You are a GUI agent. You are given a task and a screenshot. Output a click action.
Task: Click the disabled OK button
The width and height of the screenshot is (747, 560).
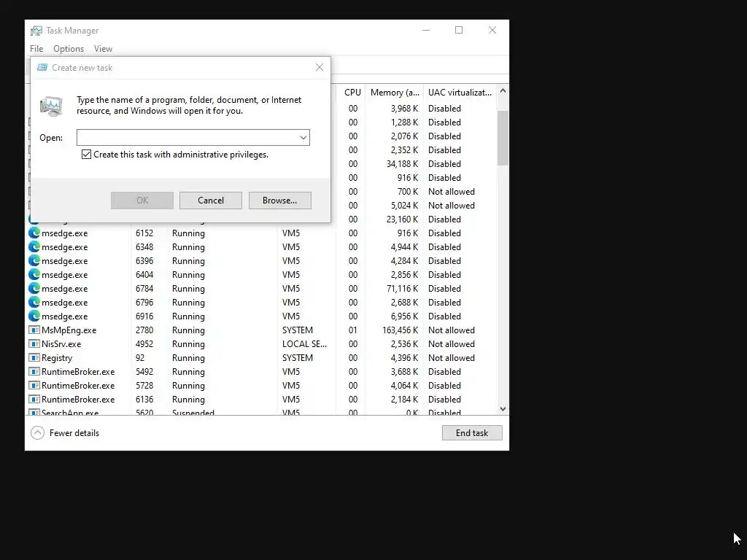[x=142, y=201]
